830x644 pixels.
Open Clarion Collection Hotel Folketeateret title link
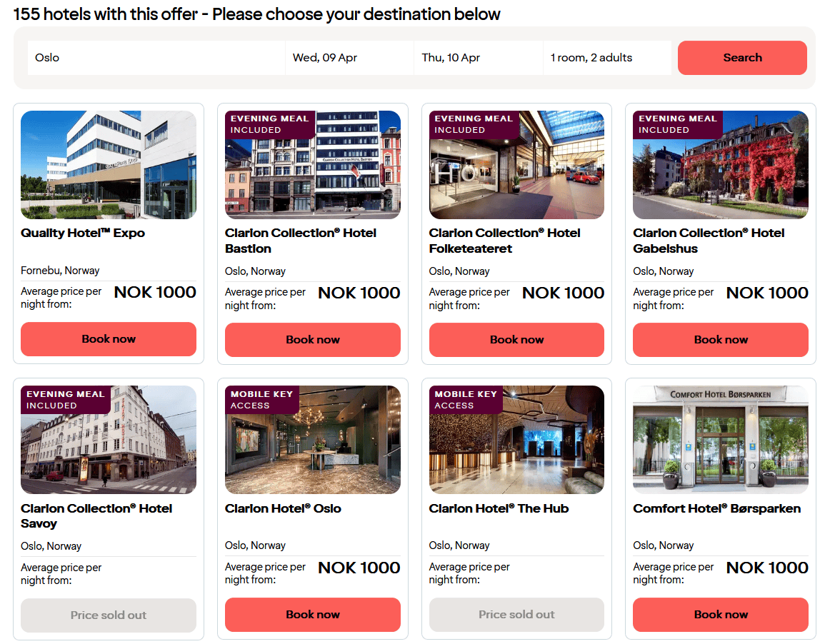[504, 241]
